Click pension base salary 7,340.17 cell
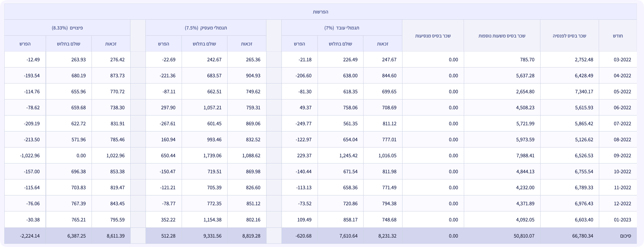 584,92
